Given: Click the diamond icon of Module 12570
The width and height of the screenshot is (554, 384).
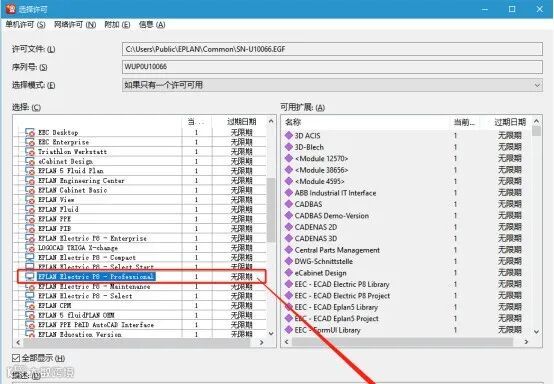Looking at the screenshot, I should click(289, 158).
